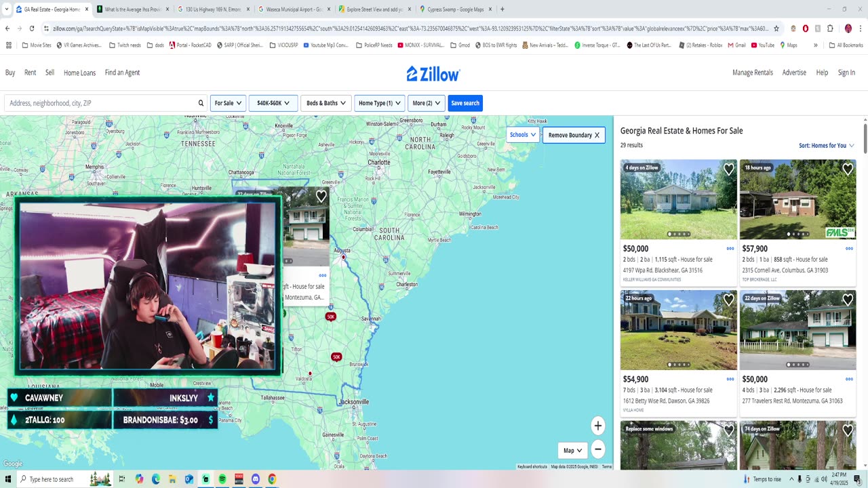Click the Sign In link
This screenshot has width=868, height=488.
(x=846, y=73)
